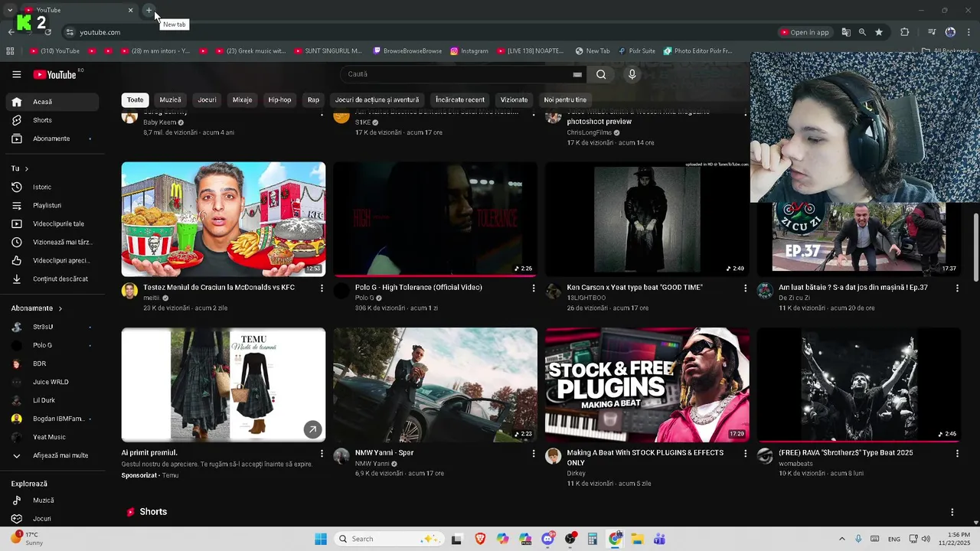Open options menu for Polo G High Tolerance video
980x551 pixels.
click(534, 288)
